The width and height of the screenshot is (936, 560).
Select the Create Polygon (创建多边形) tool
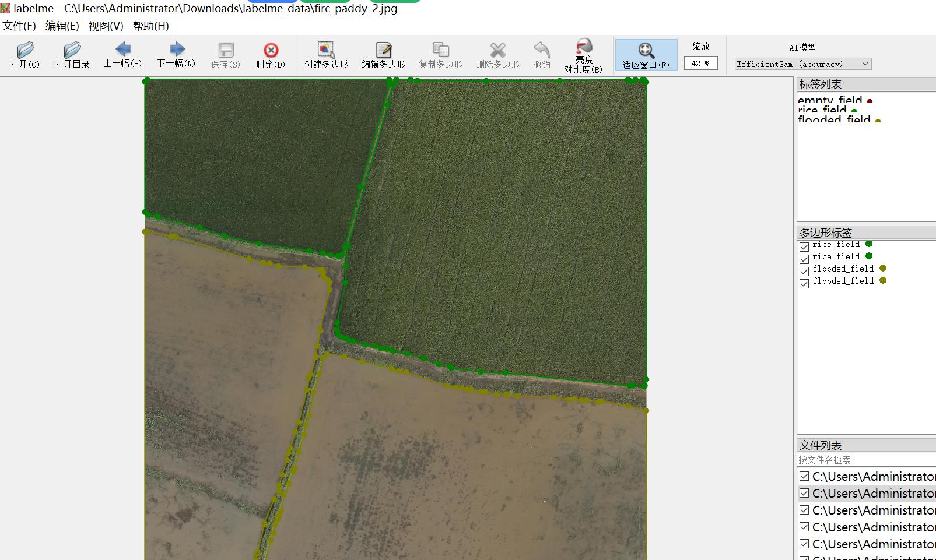click(326, 55)
